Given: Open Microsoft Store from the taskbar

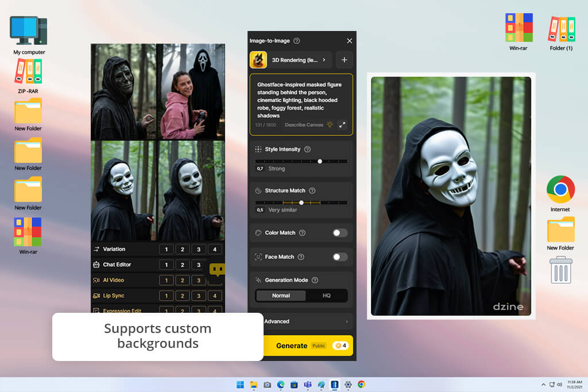Looking at the screenshot, I should click(295, 385).
